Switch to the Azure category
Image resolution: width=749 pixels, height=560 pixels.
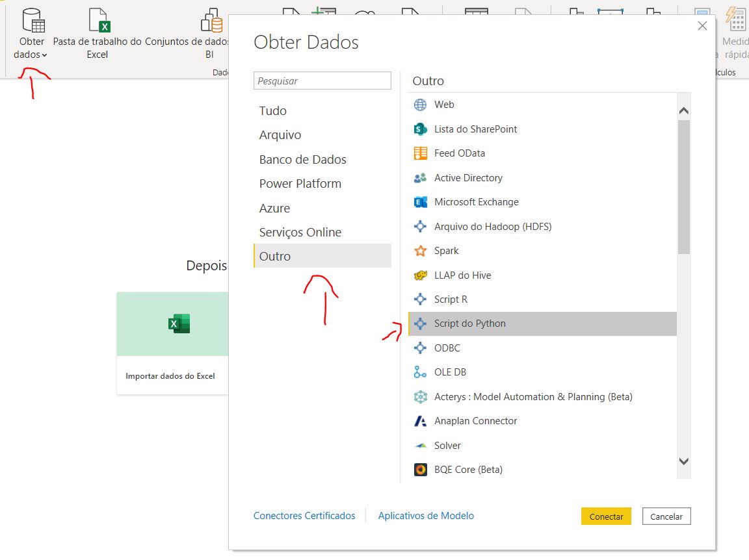point(322,208)
